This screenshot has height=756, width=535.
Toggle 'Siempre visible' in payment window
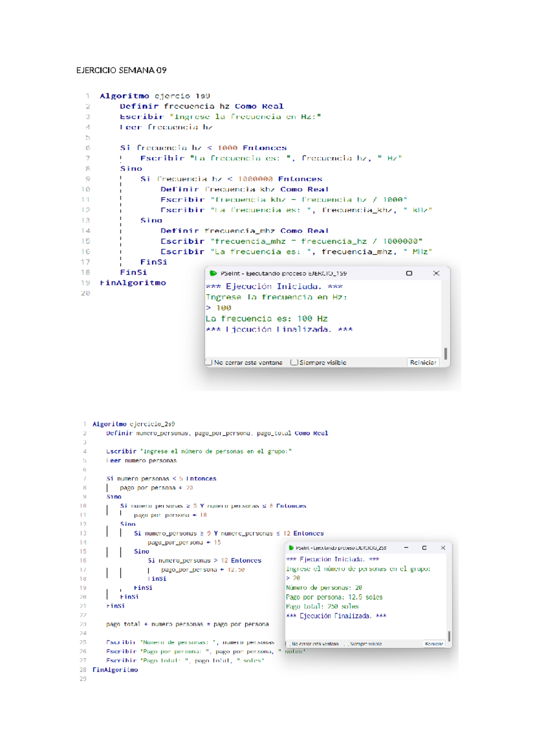click(346, 644)
